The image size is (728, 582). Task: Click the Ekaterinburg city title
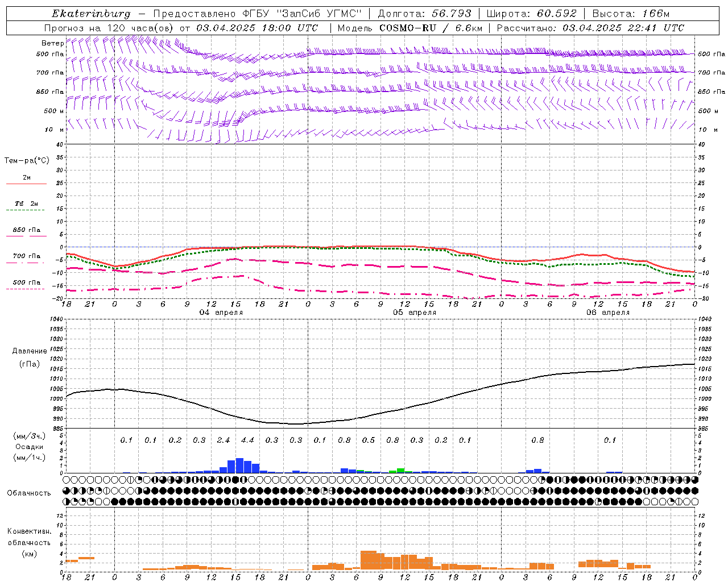pos(91,14)
